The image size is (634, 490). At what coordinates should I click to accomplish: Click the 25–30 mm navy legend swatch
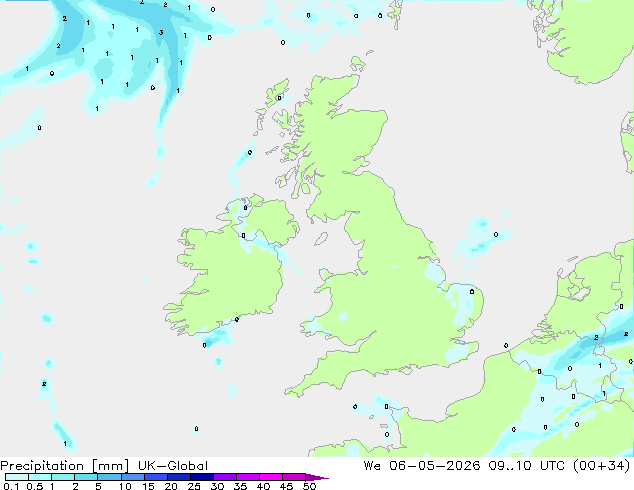pyautogui.click(x=202, y=477)
